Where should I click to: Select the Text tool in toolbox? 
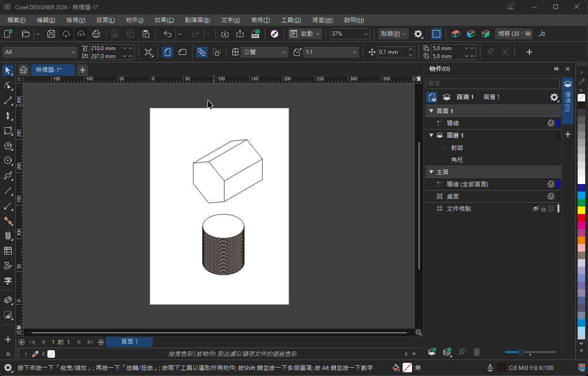8,281
